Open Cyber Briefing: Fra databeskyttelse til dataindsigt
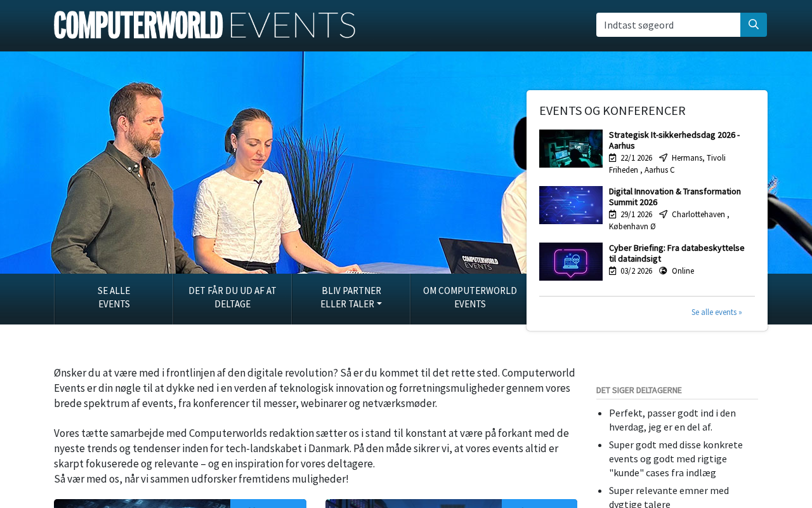Image resolution: width=812 pixels, height=508 pixels. [x=676, y=253]
